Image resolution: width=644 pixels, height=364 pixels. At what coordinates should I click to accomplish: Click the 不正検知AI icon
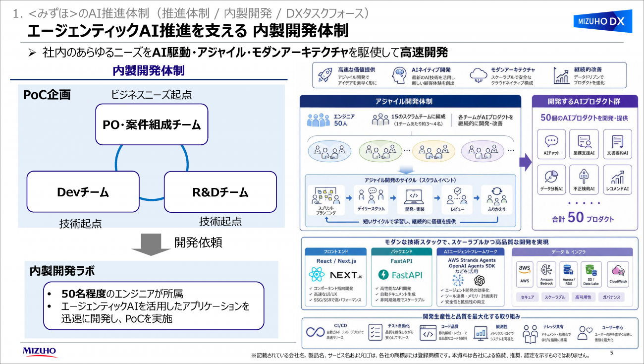click(584, 177)
